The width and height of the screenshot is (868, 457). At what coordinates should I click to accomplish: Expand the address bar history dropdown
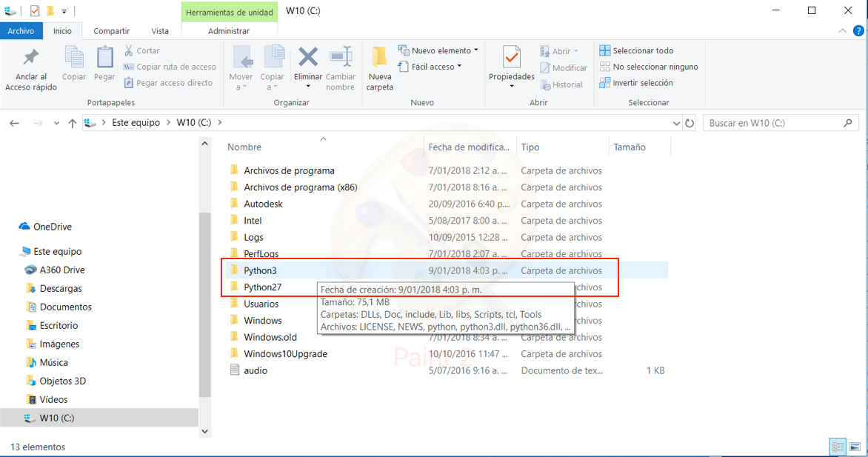pos(676,123)
